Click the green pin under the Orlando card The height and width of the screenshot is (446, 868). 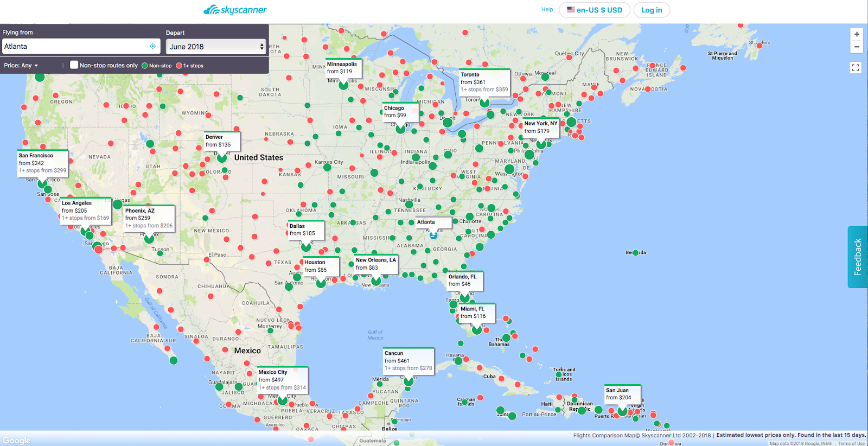point(465,297)
